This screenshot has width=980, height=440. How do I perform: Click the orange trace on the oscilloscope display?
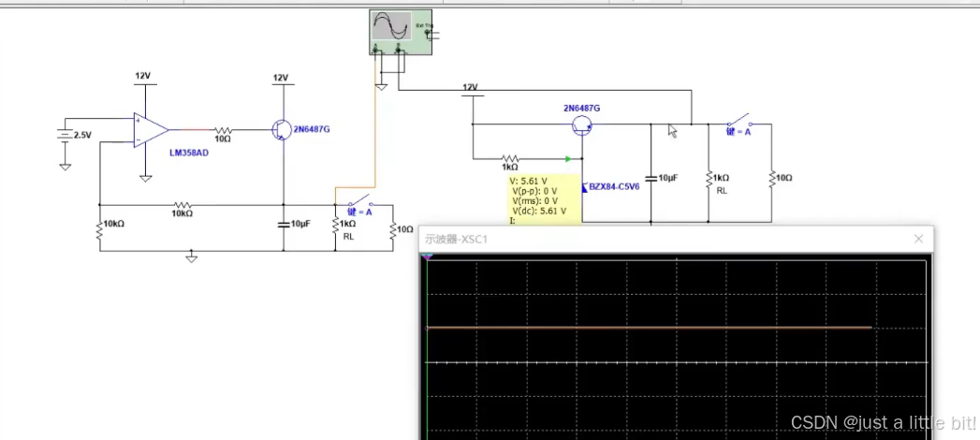click(x=649, y=328)
